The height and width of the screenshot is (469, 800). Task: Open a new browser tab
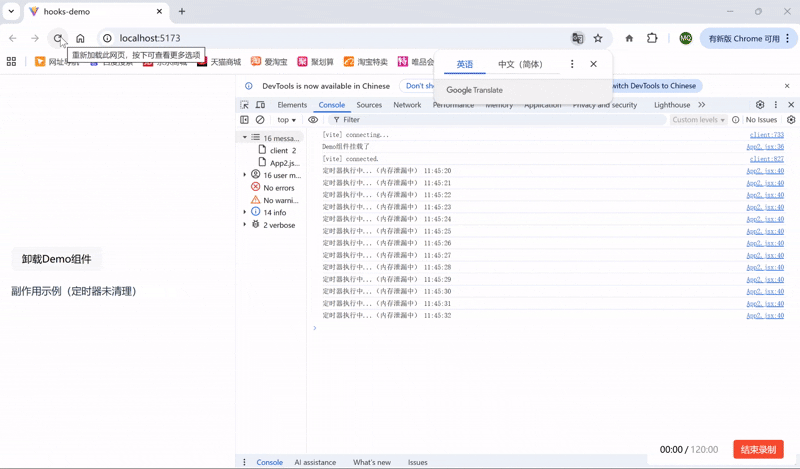tap(182, 11)
